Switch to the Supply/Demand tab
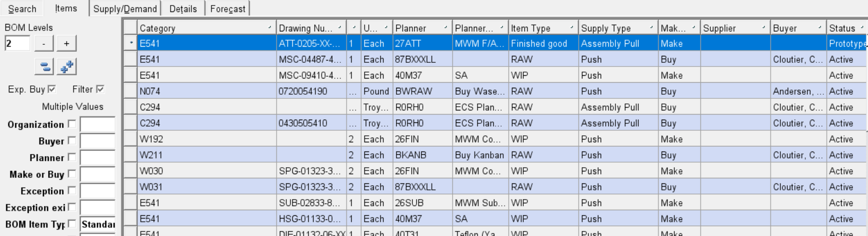 tap(125, 9)
